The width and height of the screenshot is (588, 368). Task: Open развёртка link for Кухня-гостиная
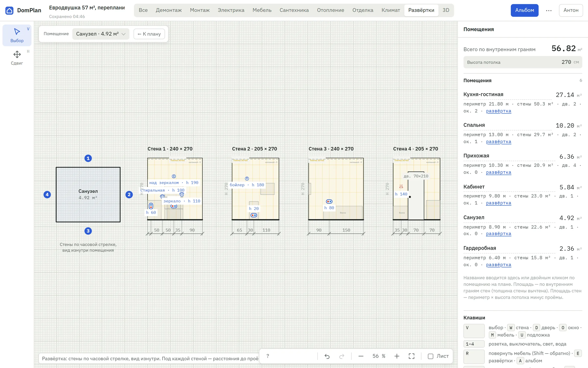pyautogui.click(x=499, y=111)
